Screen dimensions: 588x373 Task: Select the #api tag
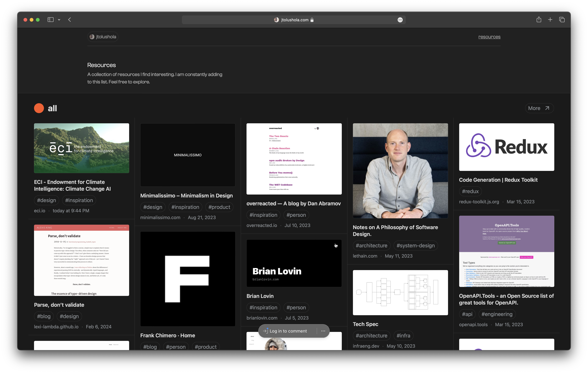pos(467,314)
